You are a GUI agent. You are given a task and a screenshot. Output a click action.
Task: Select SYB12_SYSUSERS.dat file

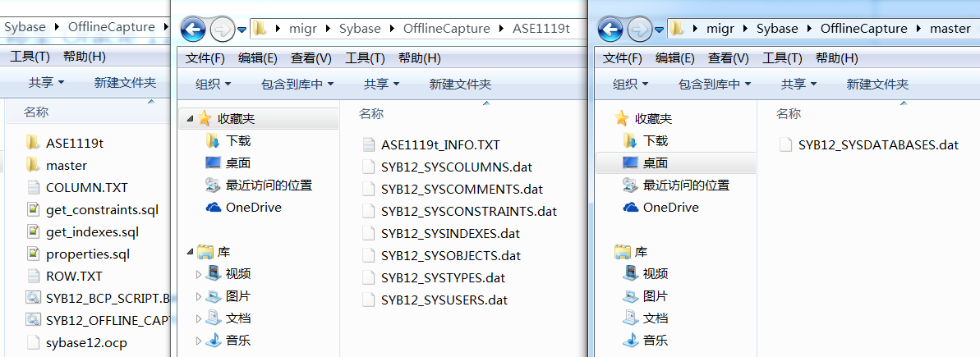(x=435, y=300)
